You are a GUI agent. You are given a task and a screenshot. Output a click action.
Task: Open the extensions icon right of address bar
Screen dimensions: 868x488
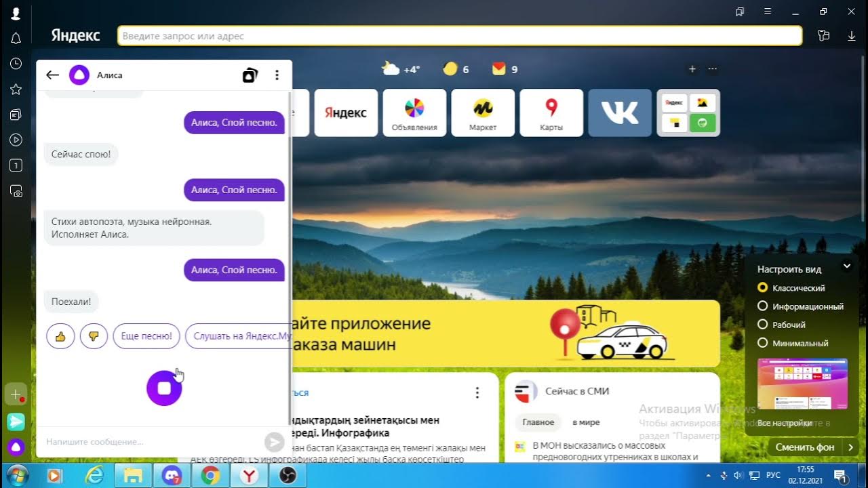(x=824, y=36)
